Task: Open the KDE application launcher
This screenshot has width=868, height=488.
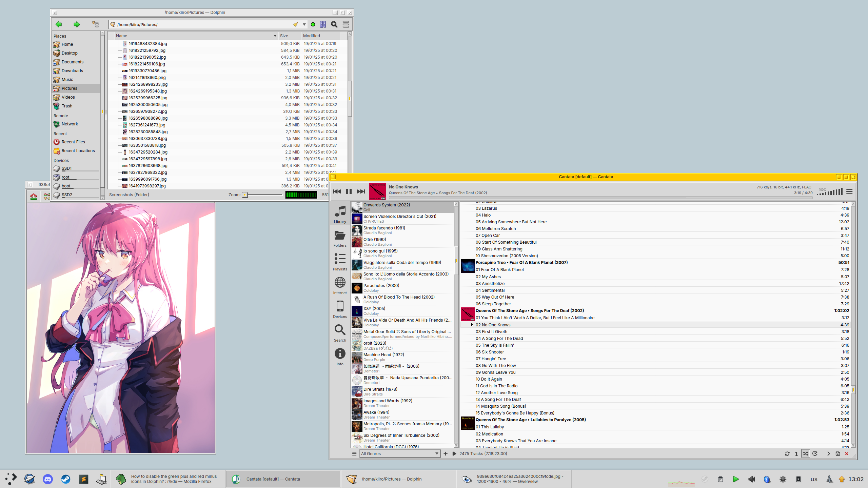Action: pyautogui.click(x=11, y=479)
